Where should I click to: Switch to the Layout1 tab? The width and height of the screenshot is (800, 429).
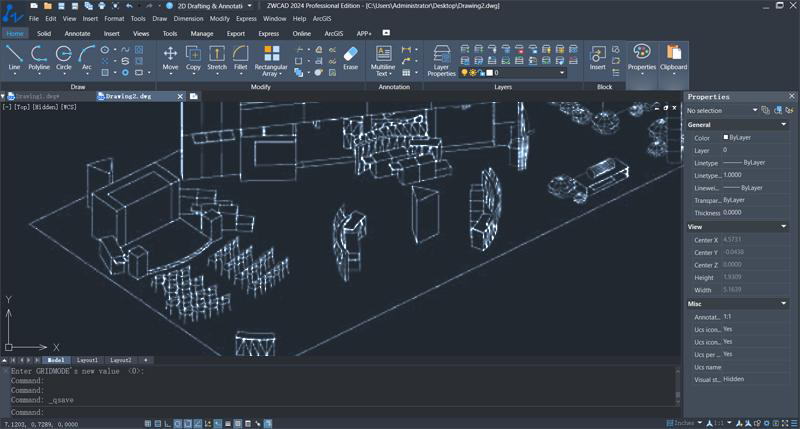pyautogui.click(x=87, y=360)
